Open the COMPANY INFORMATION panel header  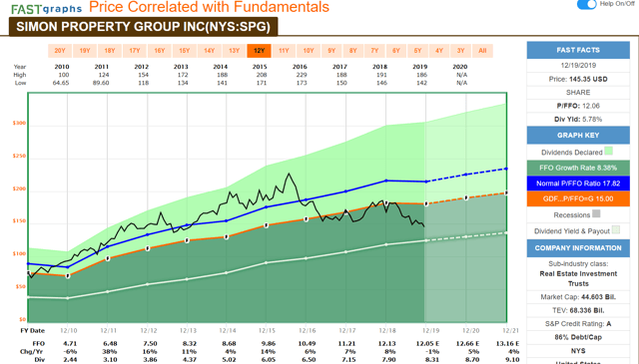(x=578, y=248)
